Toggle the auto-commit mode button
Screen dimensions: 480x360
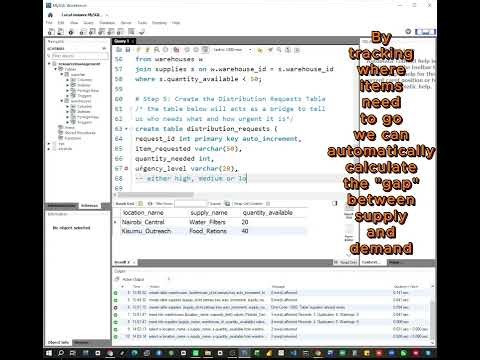click(x=205, y=50)
